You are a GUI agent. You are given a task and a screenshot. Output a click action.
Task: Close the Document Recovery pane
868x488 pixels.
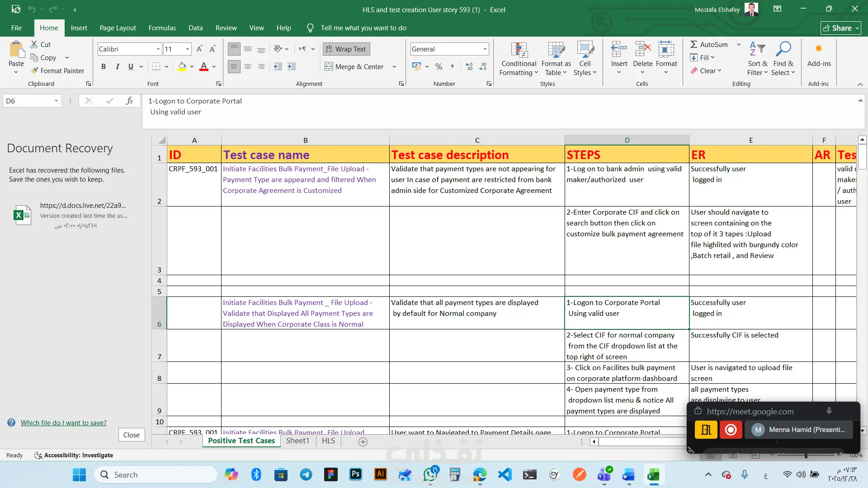131,435
